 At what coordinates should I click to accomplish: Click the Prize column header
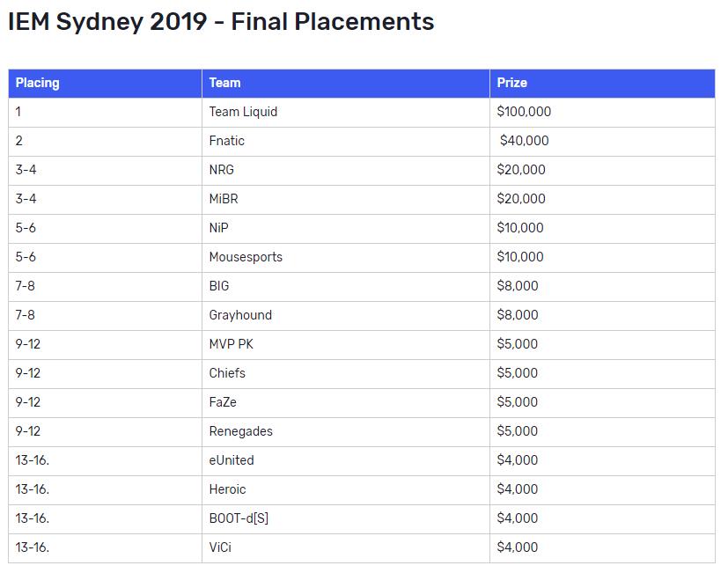pos(603,83)
